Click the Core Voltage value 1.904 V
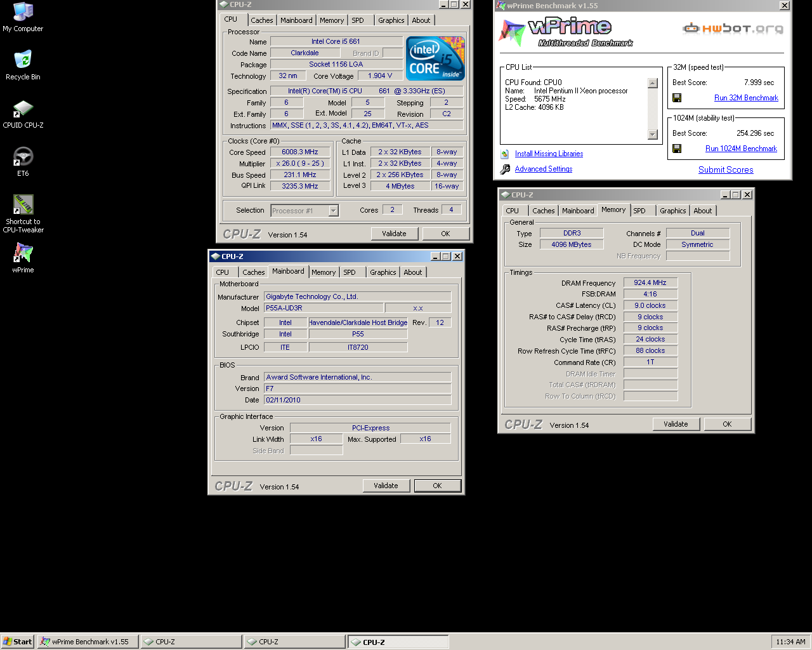This screenshot has width=812, height=650. click(380, 76)
